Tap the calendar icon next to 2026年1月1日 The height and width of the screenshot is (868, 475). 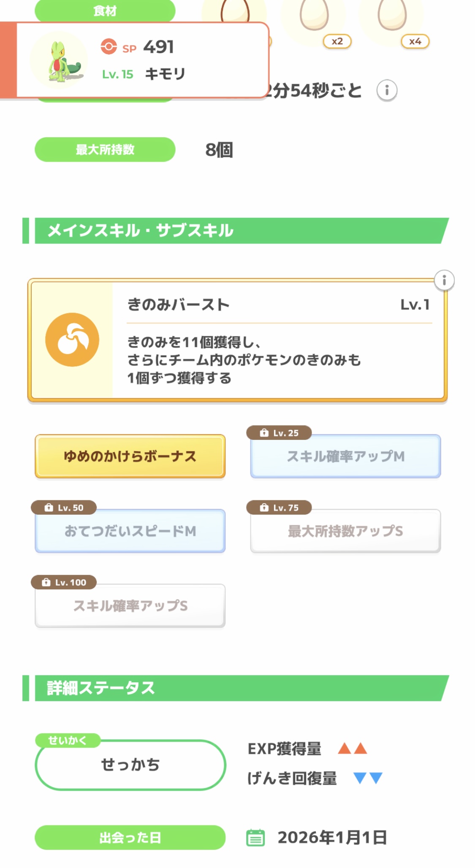[255, 838]
